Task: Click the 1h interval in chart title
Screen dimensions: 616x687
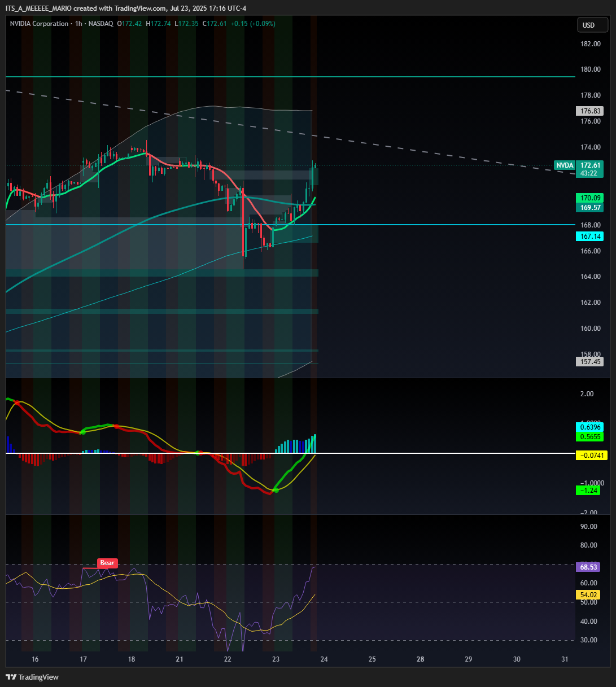Action: click(79, 24)
